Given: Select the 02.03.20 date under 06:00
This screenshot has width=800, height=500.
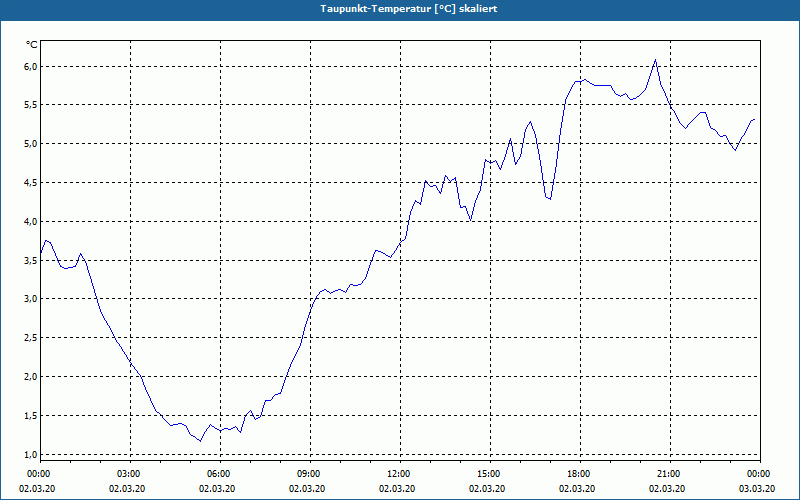Looking at the screenshot, I should (x=217, y=489).
